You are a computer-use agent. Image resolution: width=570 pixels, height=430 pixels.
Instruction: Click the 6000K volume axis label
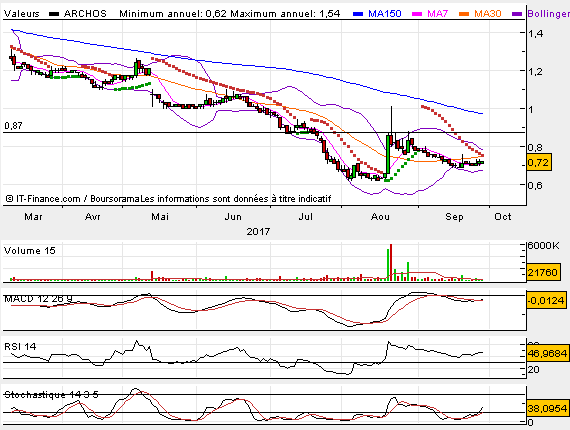[543, 246]
